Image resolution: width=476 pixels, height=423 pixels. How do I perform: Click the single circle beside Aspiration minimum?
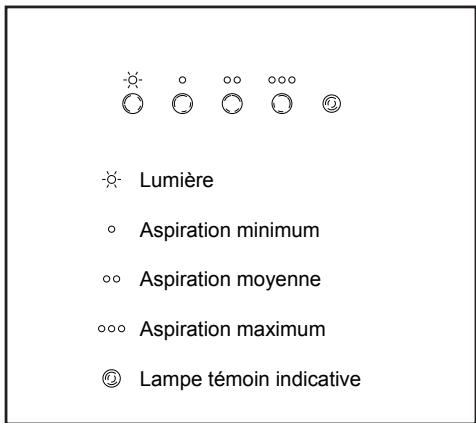pos(112,229)
